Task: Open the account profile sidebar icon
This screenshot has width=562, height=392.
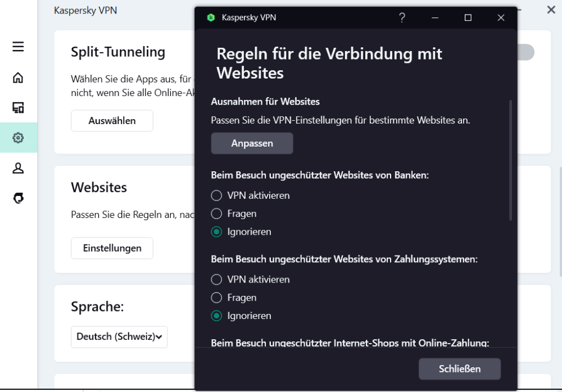Action: point(18,168)
